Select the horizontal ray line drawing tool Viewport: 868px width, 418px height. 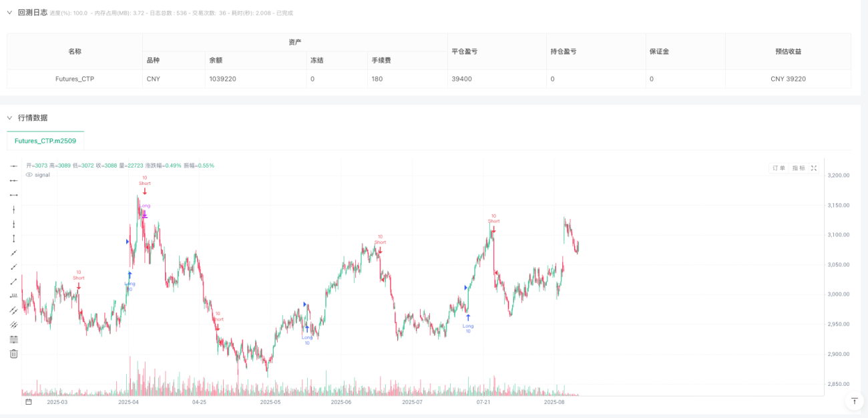(13, 180)
